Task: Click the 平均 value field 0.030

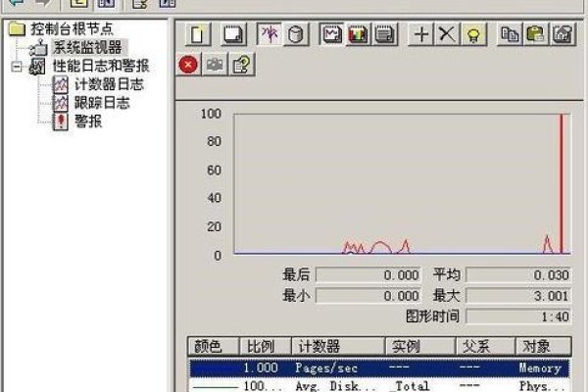Action: pyautogui.click(x=518, y=275)
